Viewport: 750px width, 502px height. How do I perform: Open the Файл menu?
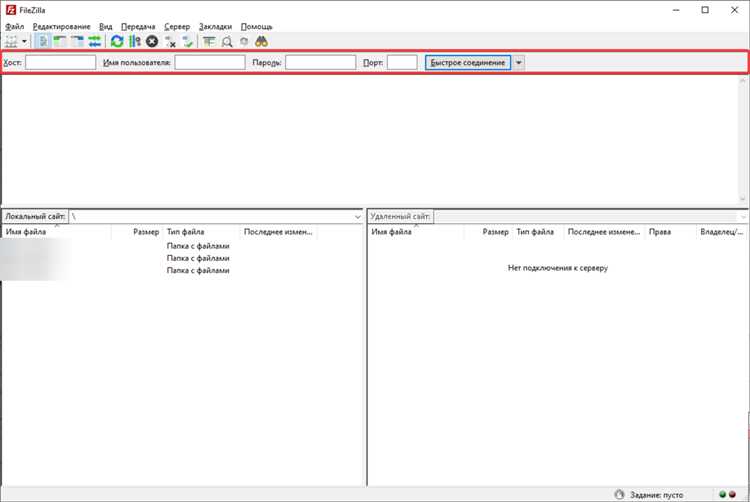14,26
